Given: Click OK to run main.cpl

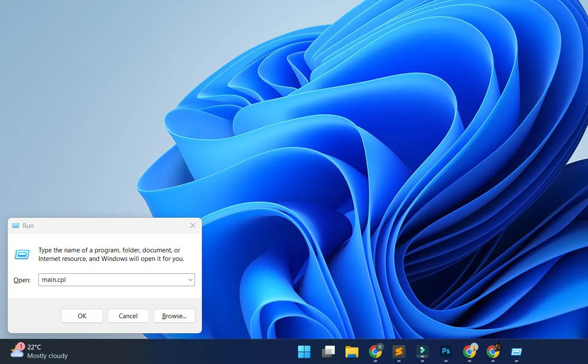Looking at the screenshot, I should pyautogui.click(x=82, y=316).
